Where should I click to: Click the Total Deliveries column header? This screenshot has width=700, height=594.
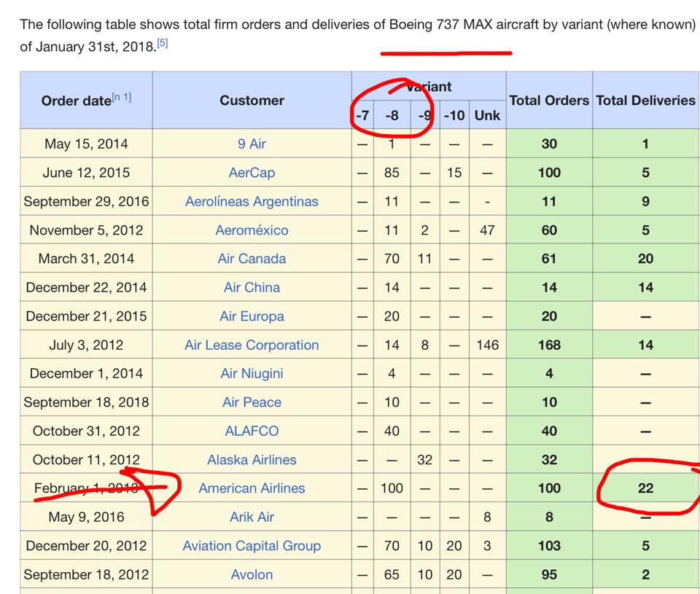pos(645,101)
